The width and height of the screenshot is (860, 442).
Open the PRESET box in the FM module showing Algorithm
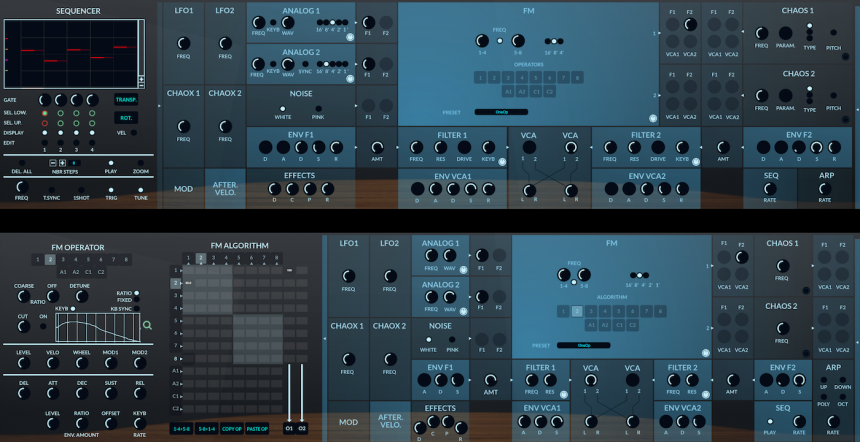point(584,345)
